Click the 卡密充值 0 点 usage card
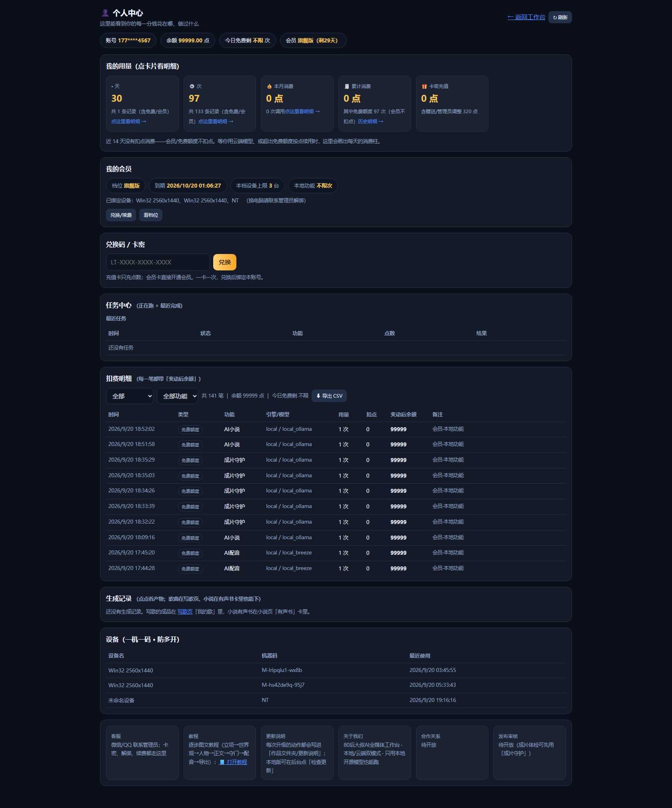Viewport: 672px width, 808px height. pyautogui.click(x=452, y=104)
